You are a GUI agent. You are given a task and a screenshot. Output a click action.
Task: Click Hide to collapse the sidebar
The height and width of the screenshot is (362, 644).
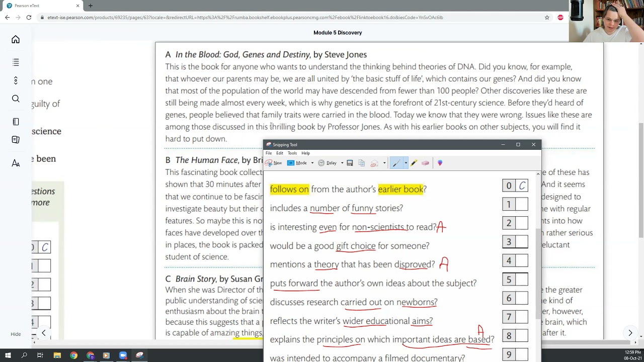click(16, 334)
